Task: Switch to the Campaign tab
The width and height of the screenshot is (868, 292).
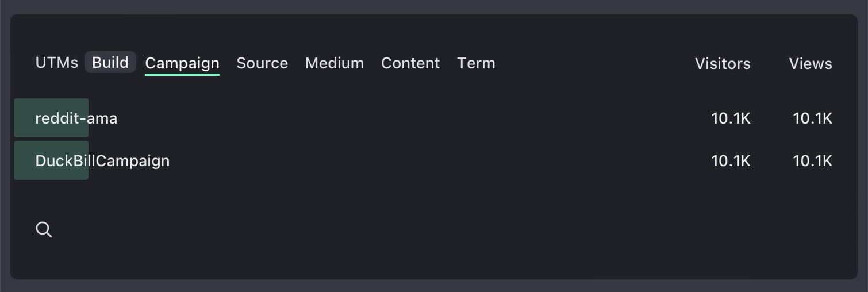Action: (x=182, y=63)
